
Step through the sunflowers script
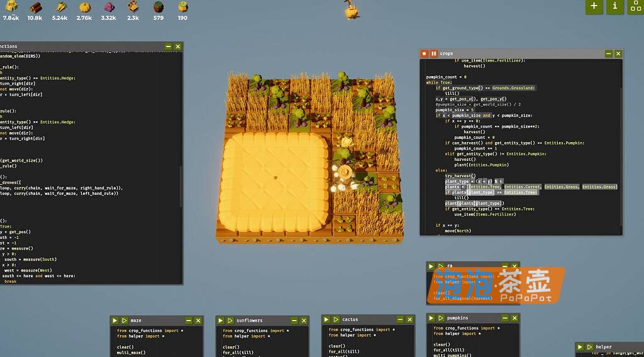230,321
